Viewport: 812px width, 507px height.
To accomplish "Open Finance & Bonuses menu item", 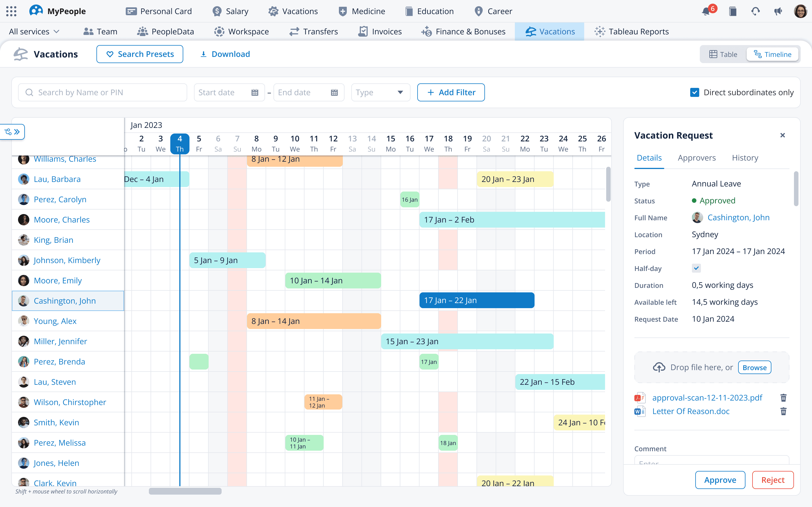I will click(x=464, y=32).
